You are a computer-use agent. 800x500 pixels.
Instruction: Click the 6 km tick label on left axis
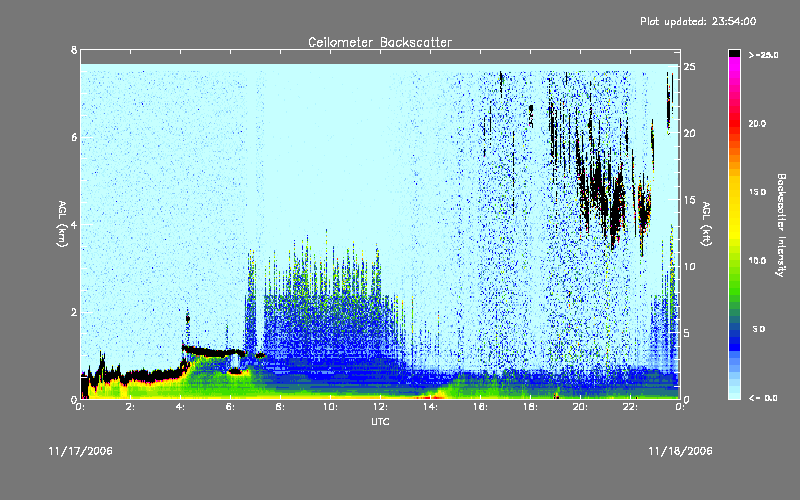(74, 137)
